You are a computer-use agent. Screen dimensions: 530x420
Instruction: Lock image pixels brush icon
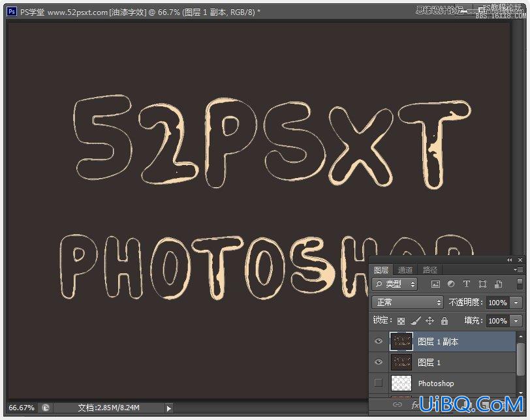tap(415, 321)
